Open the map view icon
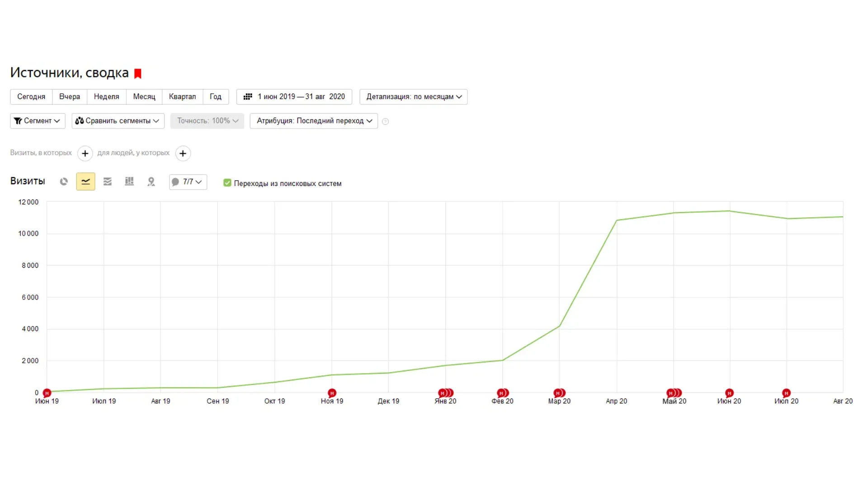Viewport: 868px width, 489px height. click(x=151, y=181)
